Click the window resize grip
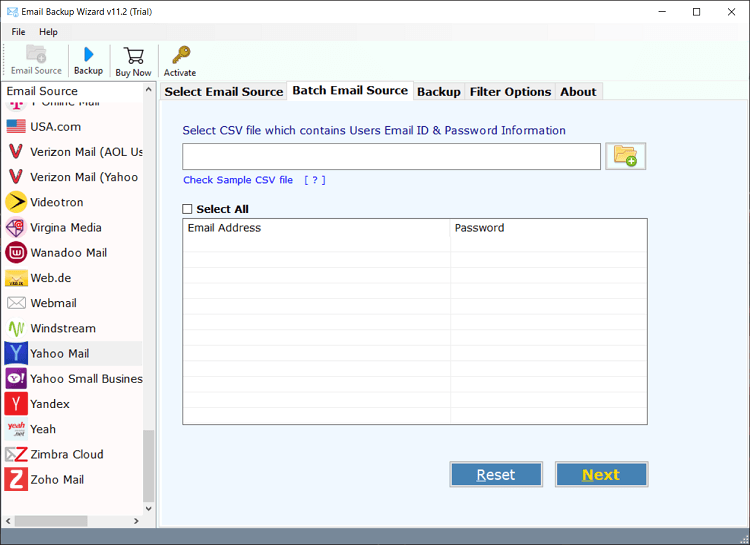Viewport: 750px width, 545px height. pyautogui.click(x=744, y=539)
